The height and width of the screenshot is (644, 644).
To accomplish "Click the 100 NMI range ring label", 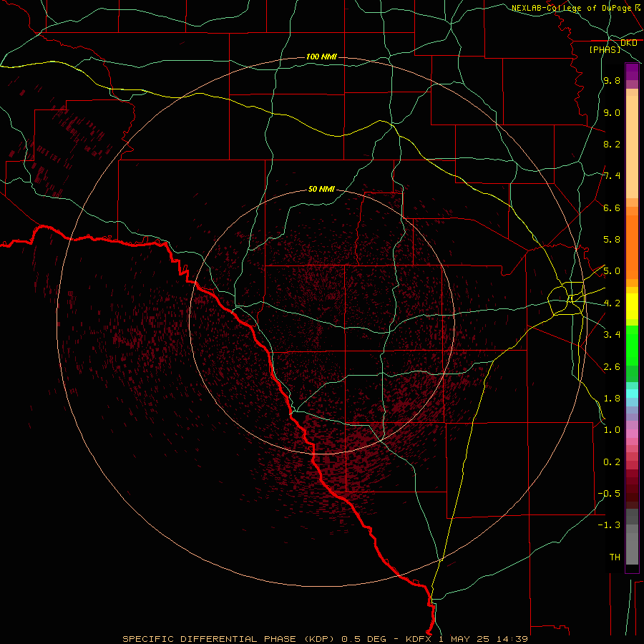I will click(x=321, y=57).
